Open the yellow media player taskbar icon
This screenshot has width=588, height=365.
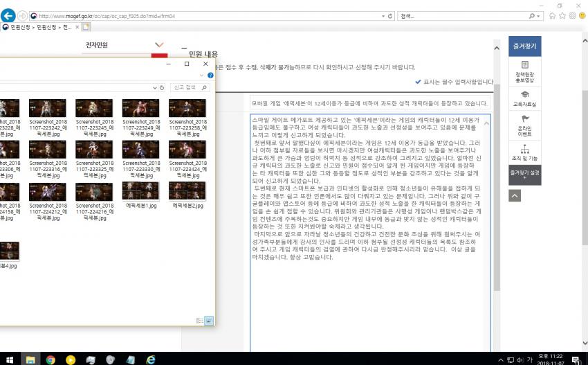(70, 359)
